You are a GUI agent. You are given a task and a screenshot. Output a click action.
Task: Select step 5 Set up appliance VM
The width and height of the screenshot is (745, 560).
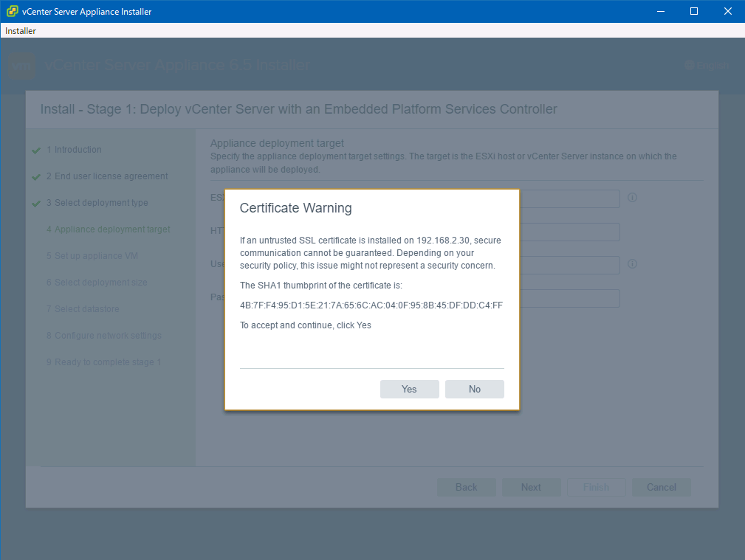(x=92, y=256)
